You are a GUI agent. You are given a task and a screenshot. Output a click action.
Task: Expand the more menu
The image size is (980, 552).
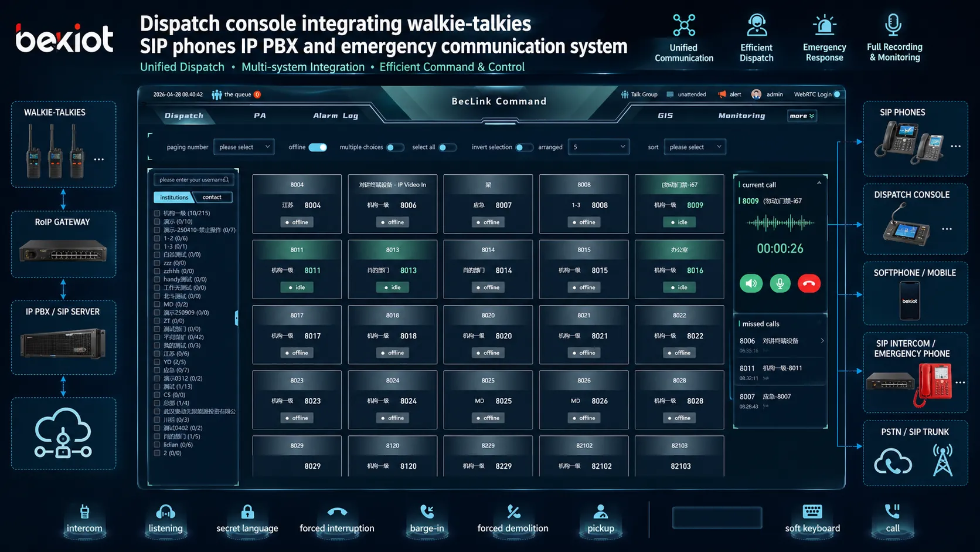pyautogui.click(x=802, y=116)
